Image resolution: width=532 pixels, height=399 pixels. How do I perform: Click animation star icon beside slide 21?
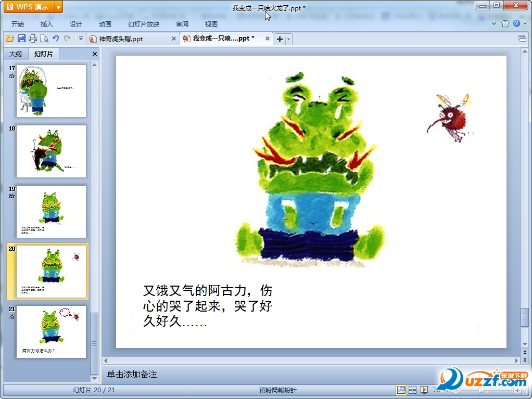(x=11, y=316)
